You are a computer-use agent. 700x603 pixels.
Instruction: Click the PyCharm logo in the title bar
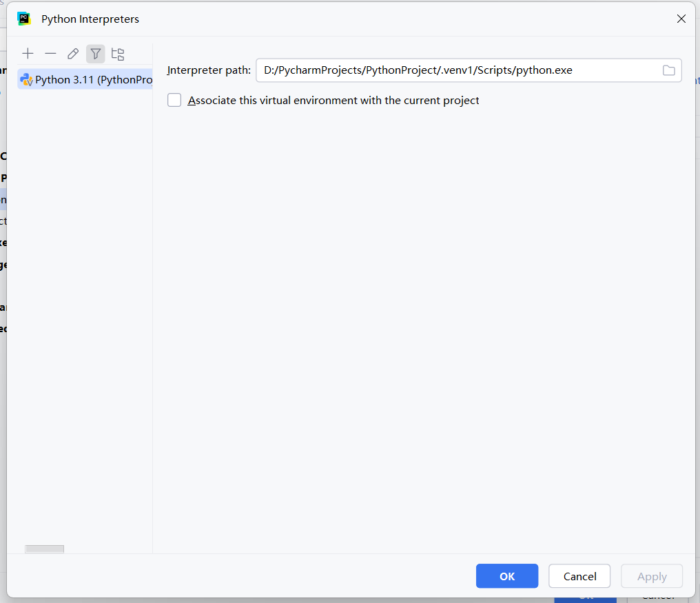24,19
